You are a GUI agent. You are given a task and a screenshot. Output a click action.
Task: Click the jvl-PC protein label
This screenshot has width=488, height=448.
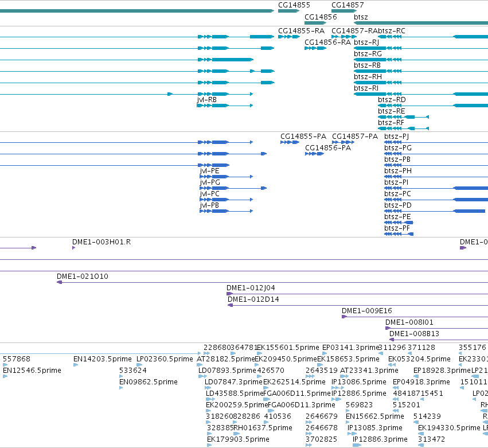point(209,194)
